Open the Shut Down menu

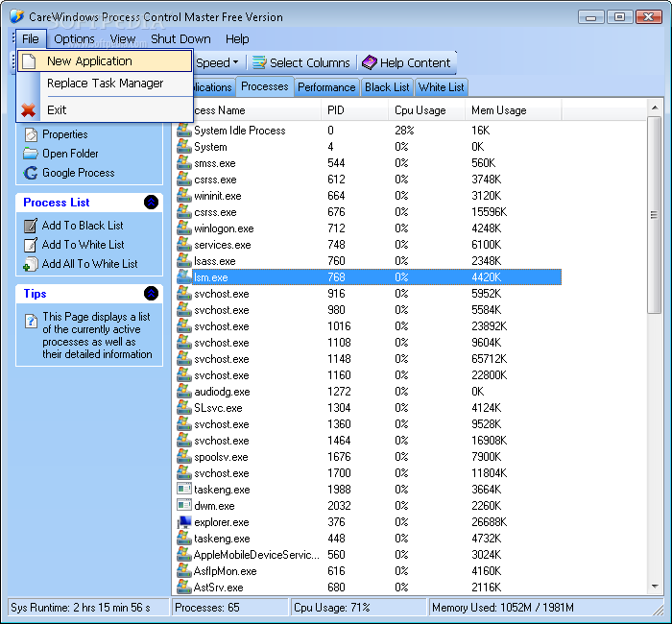[180, 39]
